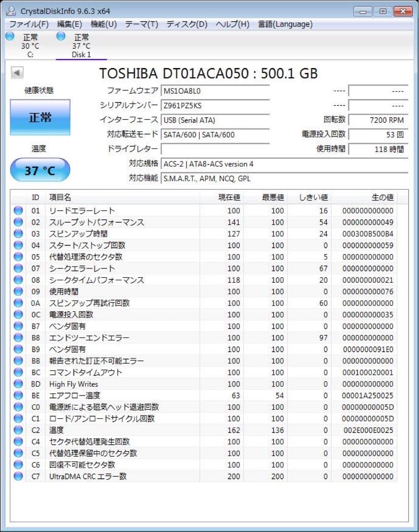Viewport: 419px width, 532px height.
Task: Select the Disk 1 status icon
Action: click(61, 36)
